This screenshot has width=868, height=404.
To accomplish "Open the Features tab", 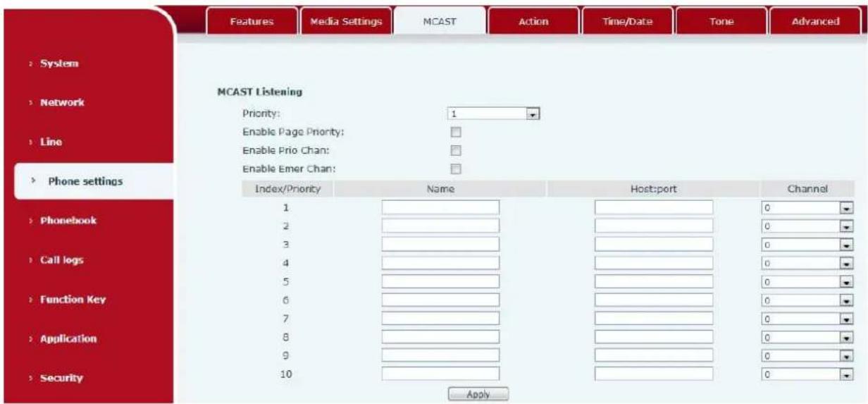I will (252, 21).
